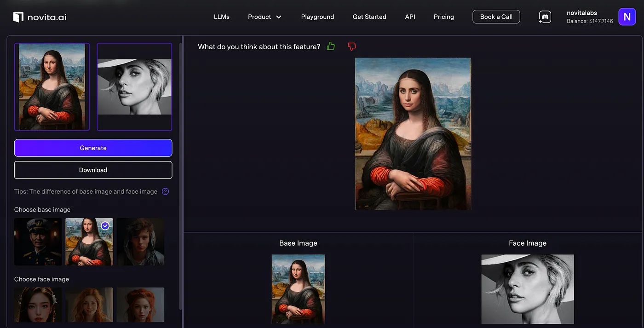The image size is (644, 328).
Task: Click the What do you think about this feature text
Action: pyautogui.click(x=259, y=46)
